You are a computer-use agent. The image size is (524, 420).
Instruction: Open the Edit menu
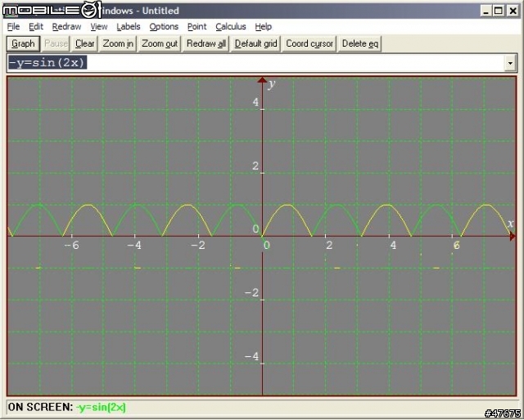click(36, 26)
